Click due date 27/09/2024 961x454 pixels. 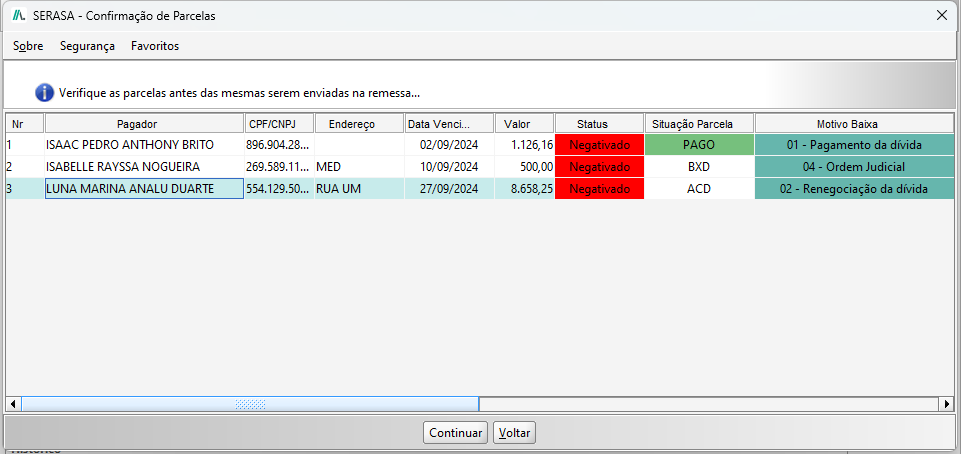pos(449,189)
